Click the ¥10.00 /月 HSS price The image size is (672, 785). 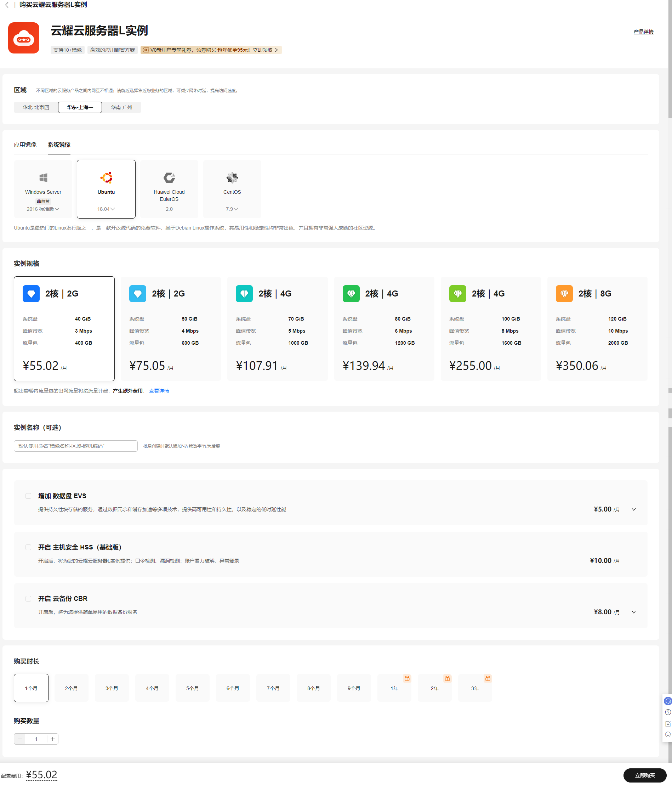point(605,561)
